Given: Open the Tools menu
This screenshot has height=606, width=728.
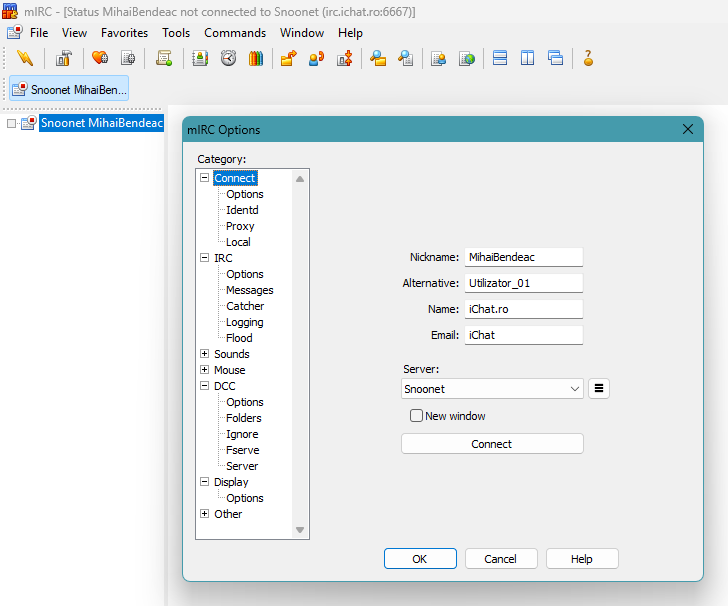Looking at the screenshot, I should click(176, 33).
